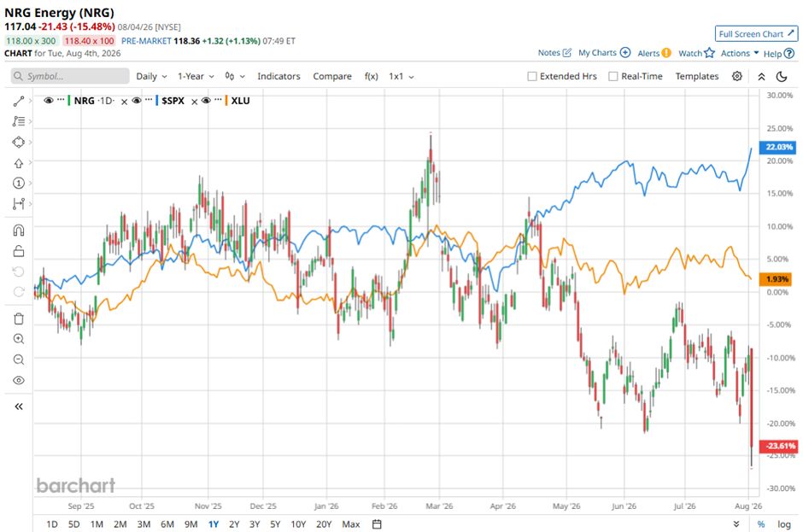The height and width of the screenshot is (532, 803).
Task: Add chart to My Charts plus icon
Action: [625, 52]
